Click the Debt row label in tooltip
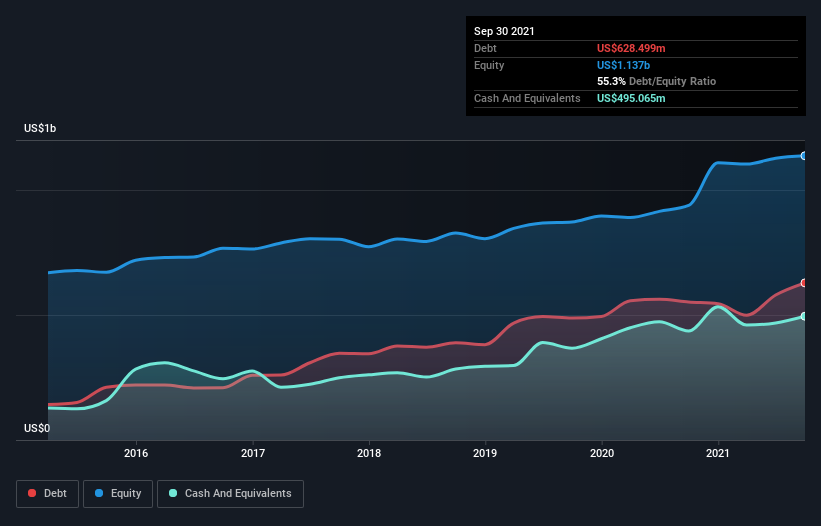Viewport: 821px width, 526px height. [485, 48]
